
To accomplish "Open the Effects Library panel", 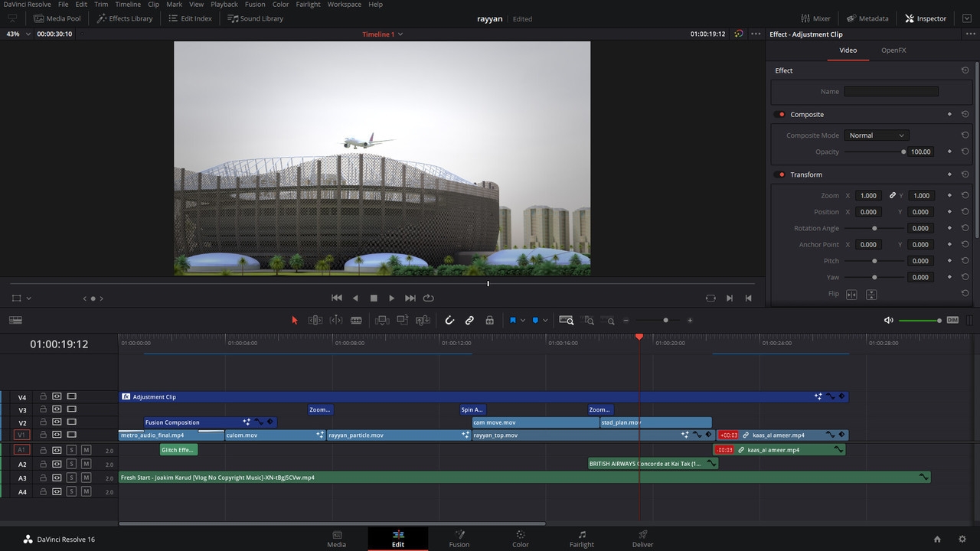I will click(125, 18).
